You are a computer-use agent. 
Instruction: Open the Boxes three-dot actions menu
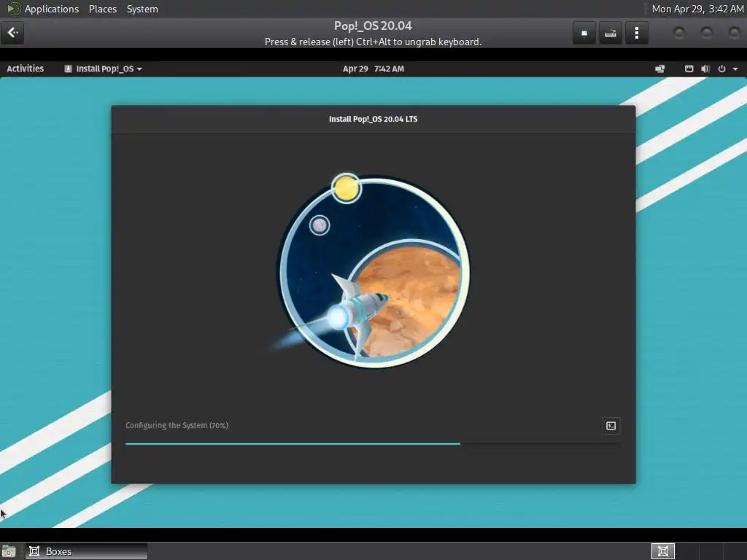pos(636,33)
